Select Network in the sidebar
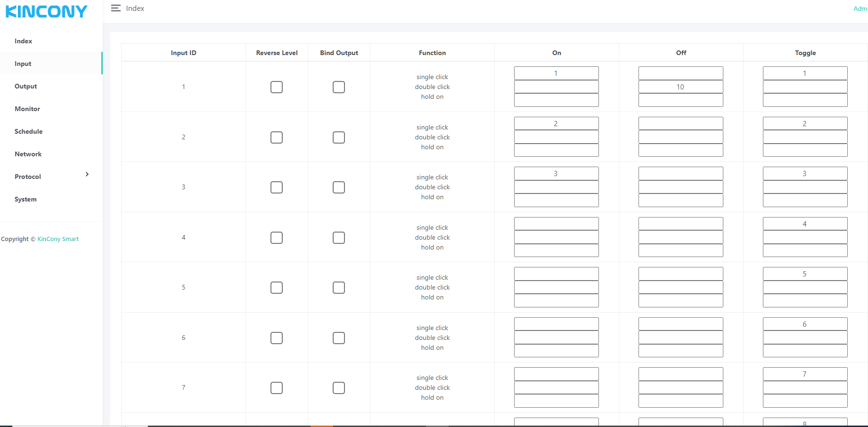 [x=28, y=154]
